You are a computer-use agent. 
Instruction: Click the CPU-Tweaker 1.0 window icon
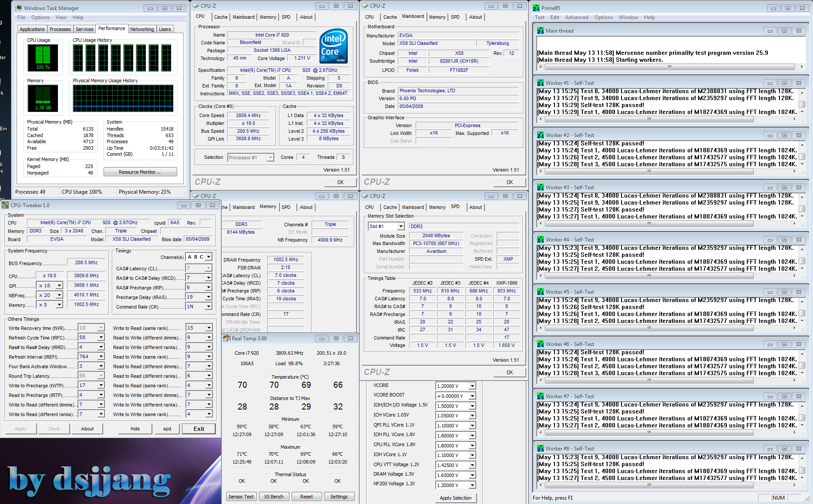[5, 205]
